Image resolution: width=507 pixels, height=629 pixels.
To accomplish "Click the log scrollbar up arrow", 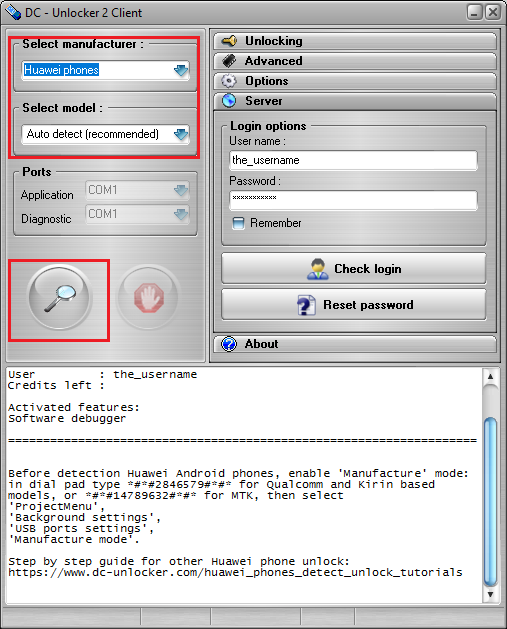I will (x=490, y=377).
